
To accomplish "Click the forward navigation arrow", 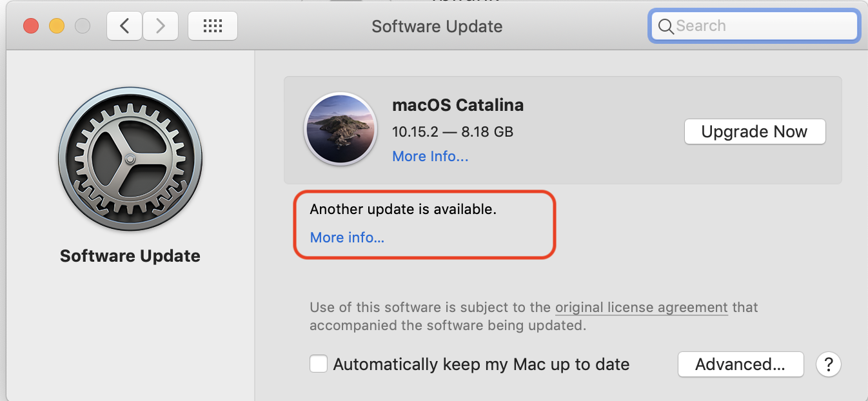I will [161, 26].
